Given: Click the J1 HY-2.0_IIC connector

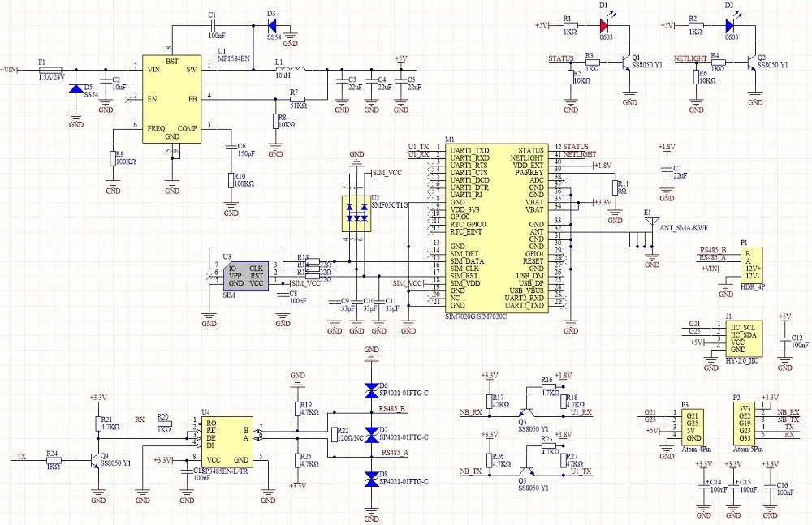Looking at the screenshot, I should point(744,338).
